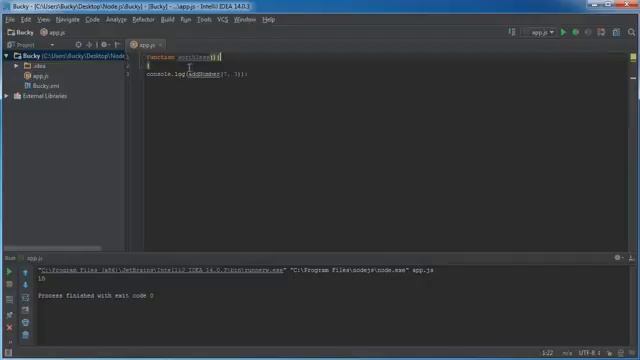Open the Edit menu

[x=26, y=20]
